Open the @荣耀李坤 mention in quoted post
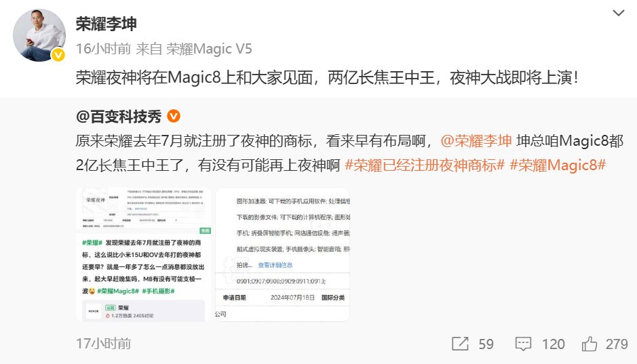The height and width of the screenshot is (364, 637). 476,141
